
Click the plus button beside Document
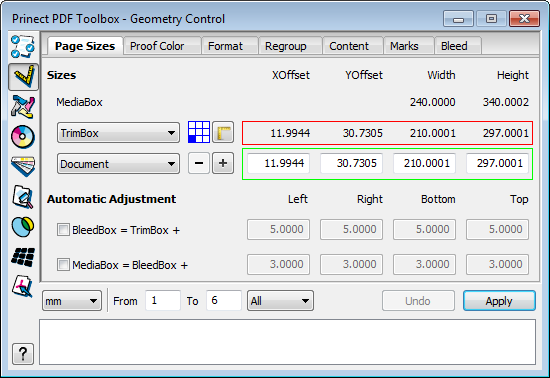click(x=223, y=163)
